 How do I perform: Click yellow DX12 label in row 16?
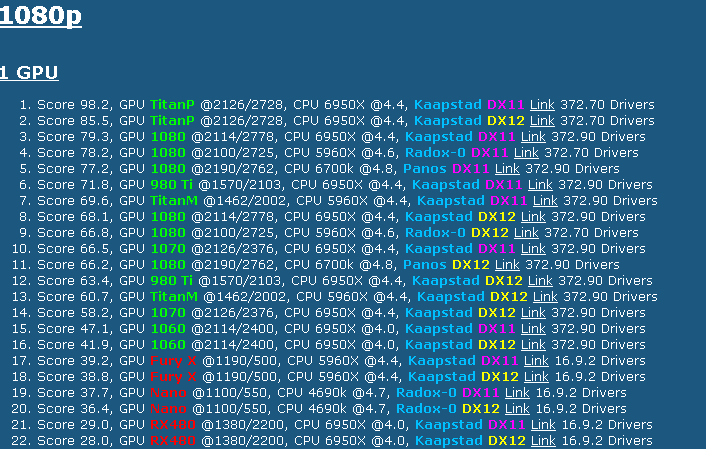[x=497, y=345]
